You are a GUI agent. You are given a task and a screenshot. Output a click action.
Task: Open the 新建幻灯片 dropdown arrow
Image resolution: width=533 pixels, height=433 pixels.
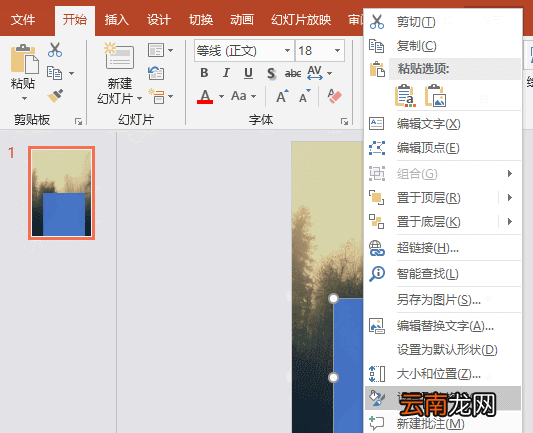pos(139,99)
